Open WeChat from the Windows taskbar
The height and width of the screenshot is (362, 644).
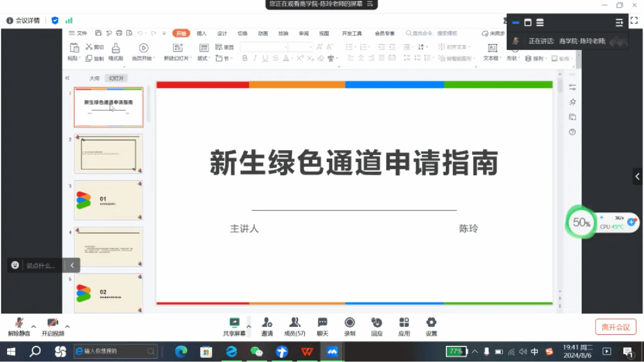coord(256,352)
